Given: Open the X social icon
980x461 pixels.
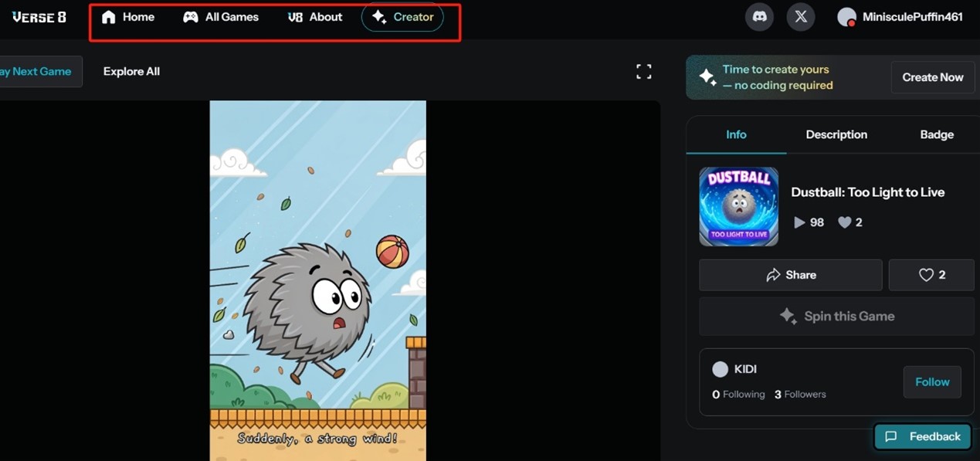Looking at the screenshot, I should click(801, 16).
